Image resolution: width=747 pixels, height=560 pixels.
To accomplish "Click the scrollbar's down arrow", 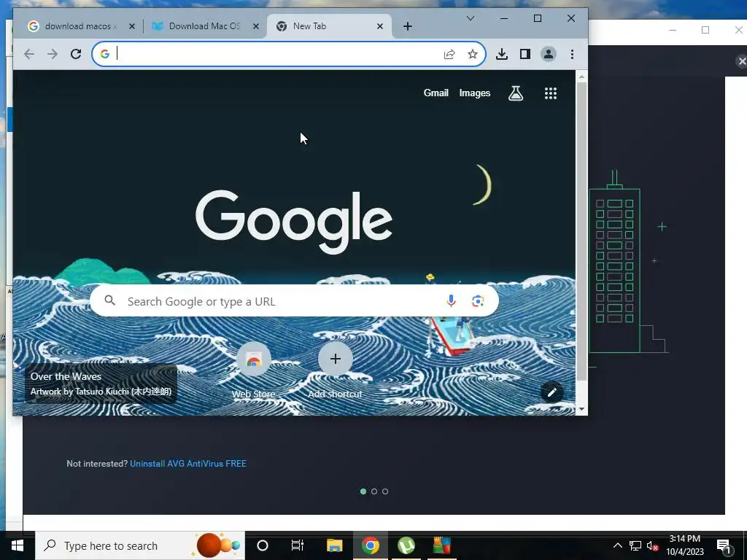I will [x=581, y=409].
